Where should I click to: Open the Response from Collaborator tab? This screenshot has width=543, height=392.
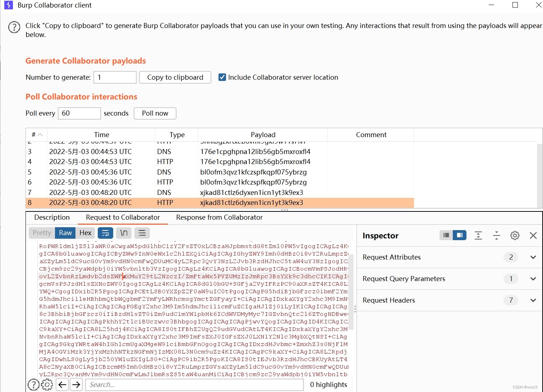[x=219, y=218]
